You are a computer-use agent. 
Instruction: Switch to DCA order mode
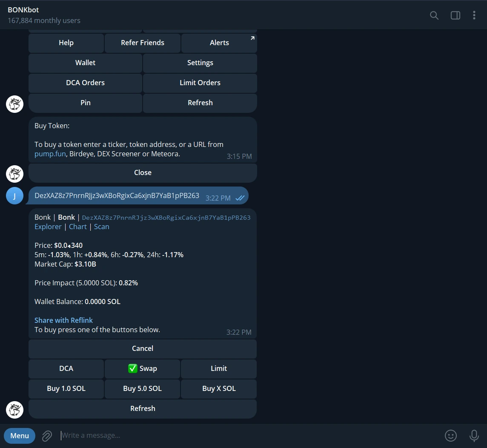[x=66, y=369]
